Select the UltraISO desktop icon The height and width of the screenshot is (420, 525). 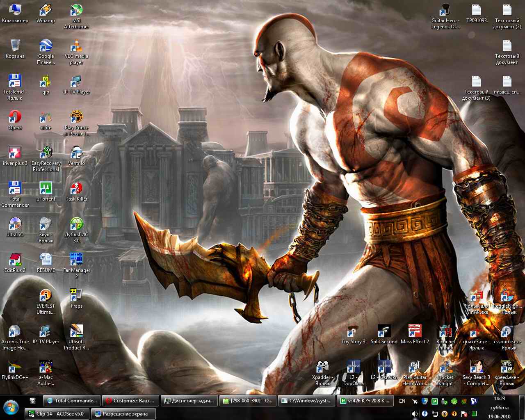15,224
